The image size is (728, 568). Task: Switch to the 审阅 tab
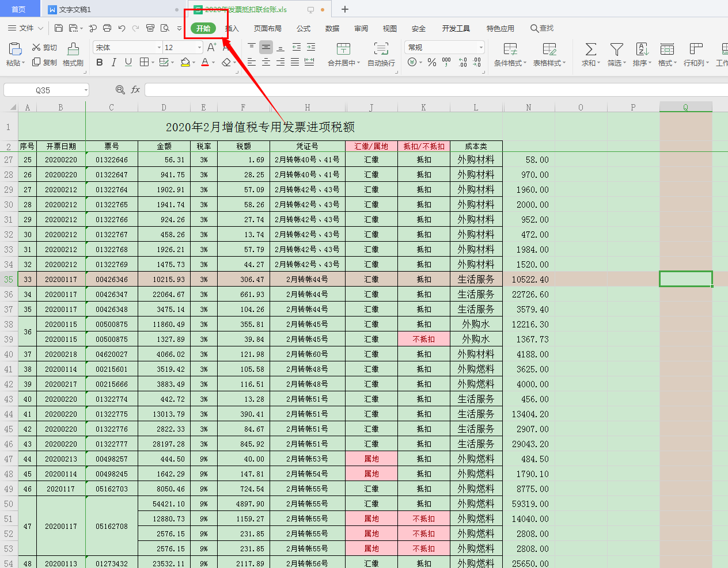pos(361,28)
